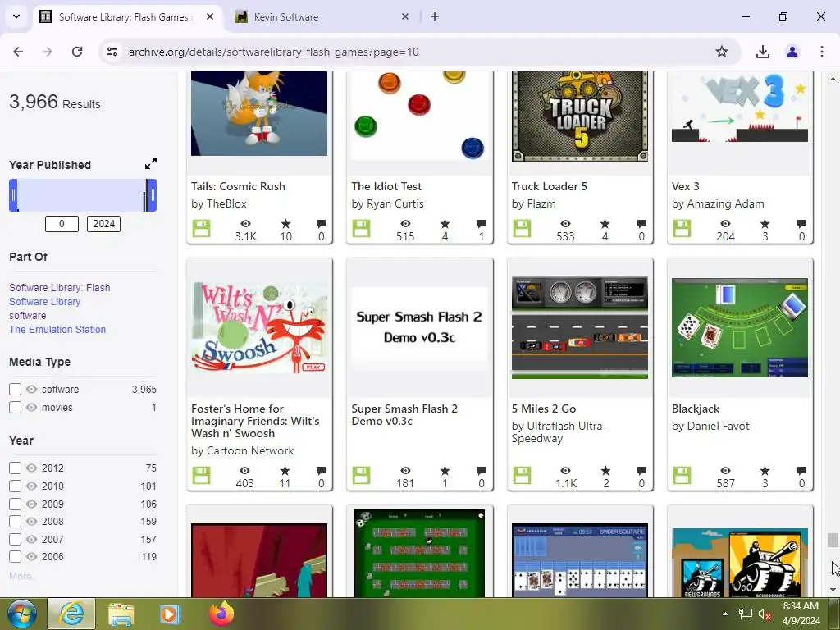Screen dimensions: 840x630
Task: Click the page vertical scrollbar thumb
Action: pos(832,540)
